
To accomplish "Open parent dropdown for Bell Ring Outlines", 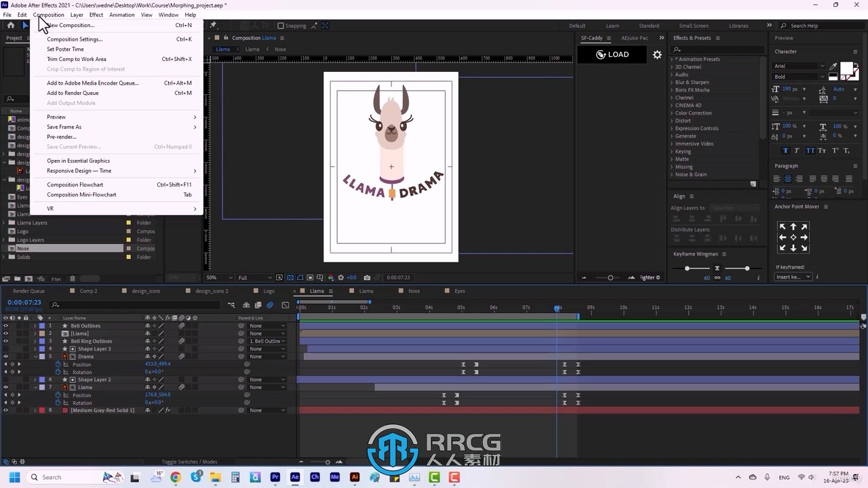I will click(x=268, y=341).
